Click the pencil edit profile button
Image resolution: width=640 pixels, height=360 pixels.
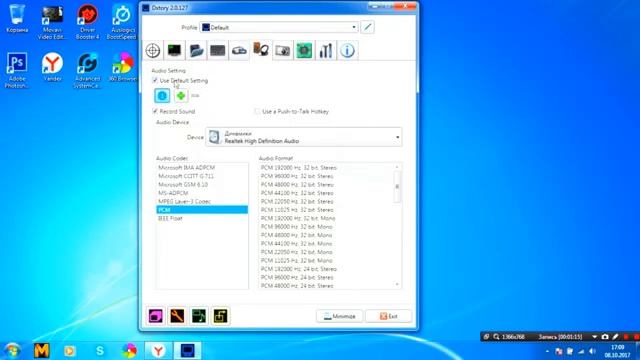tap(368, 27)
